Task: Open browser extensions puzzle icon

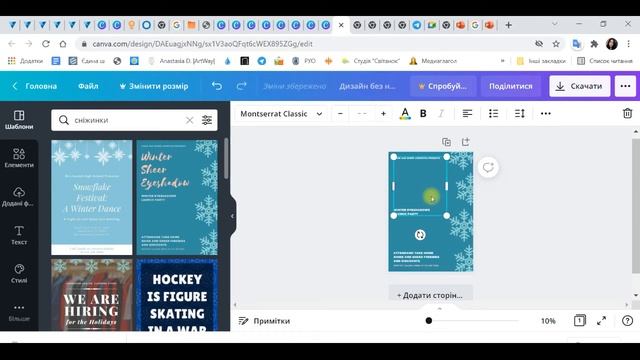Action: (x=594, y=44)
